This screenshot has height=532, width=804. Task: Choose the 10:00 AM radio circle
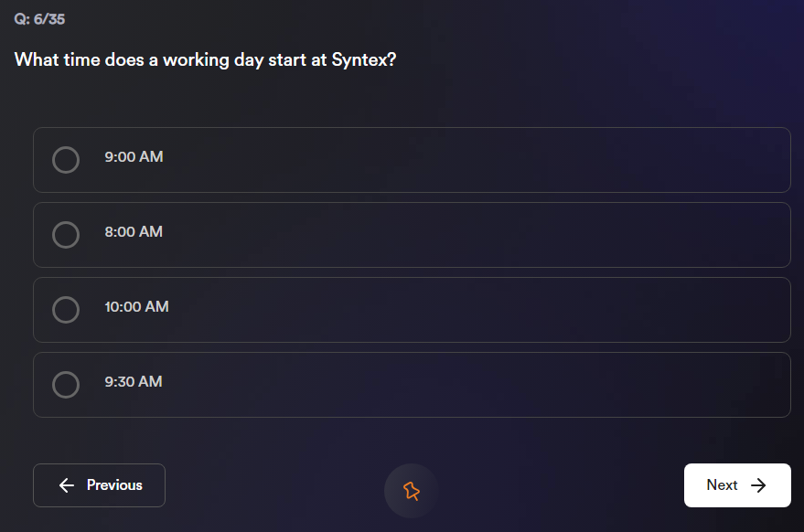click(66, 310)
